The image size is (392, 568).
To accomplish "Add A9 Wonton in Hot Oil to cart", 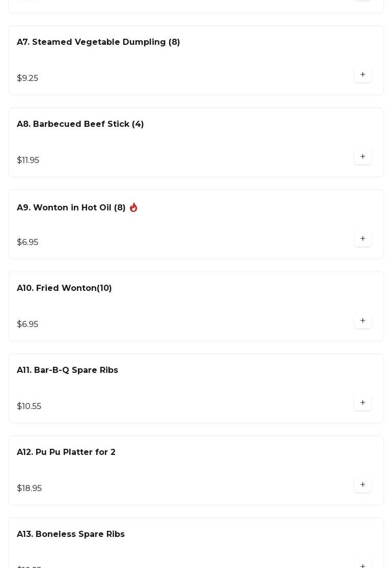I will (x=362, y=239).
